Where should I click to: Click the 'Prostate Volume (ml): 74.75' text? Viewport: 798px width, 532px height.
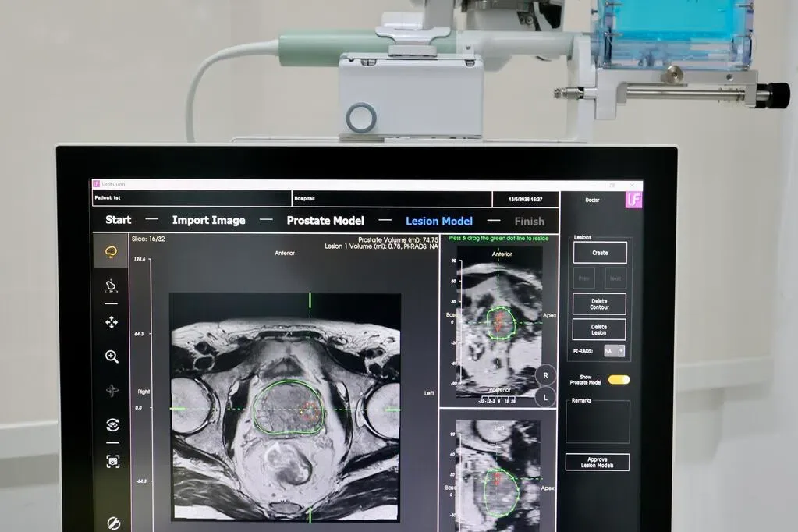click(x=398, y=239)
